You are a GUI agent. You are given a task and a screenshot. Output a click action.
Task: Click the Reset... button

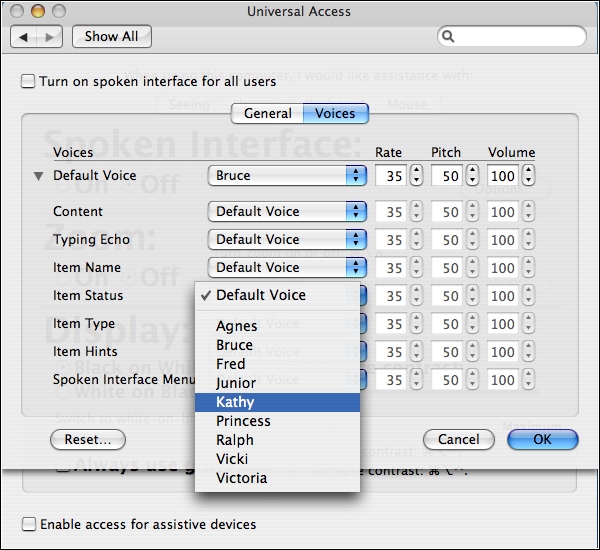(88, 439)
